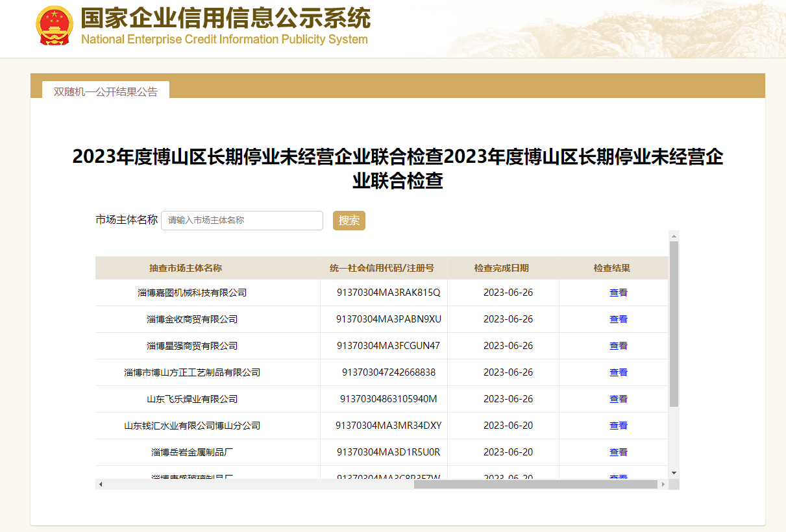786x532 pixels.
Task: View result for 淄博嘉图机械科技有限公司
Action: point(618,293)
